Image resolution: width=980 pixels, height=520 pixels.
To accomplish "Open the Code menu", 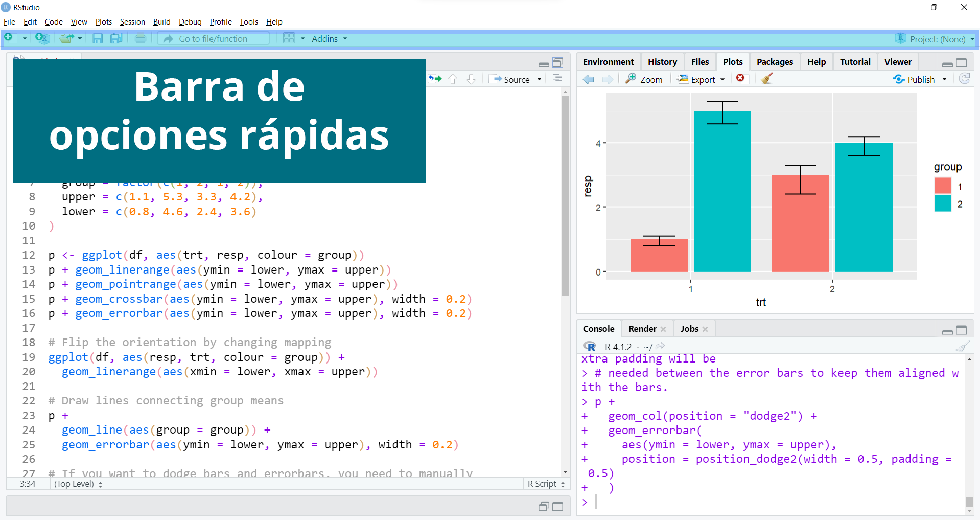I will (x=54, y=22).
